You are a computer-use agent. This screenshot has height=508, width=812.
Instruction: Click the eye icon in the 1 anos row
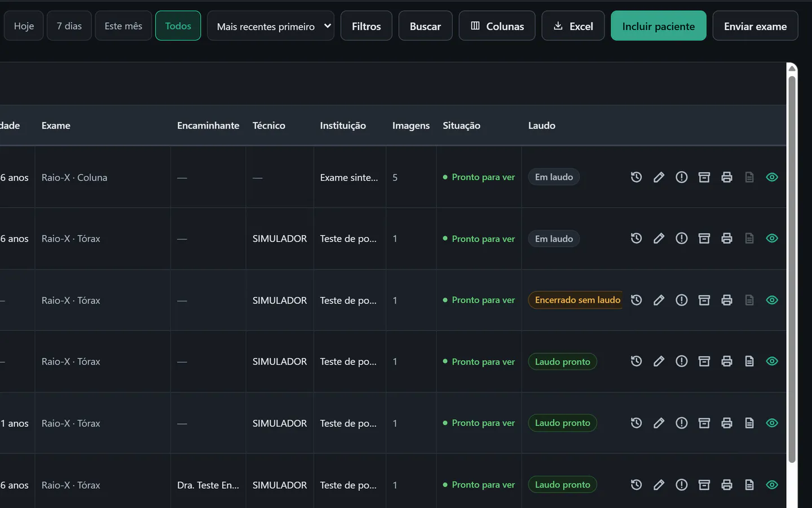pyautogui.click(x=772, y=423)
